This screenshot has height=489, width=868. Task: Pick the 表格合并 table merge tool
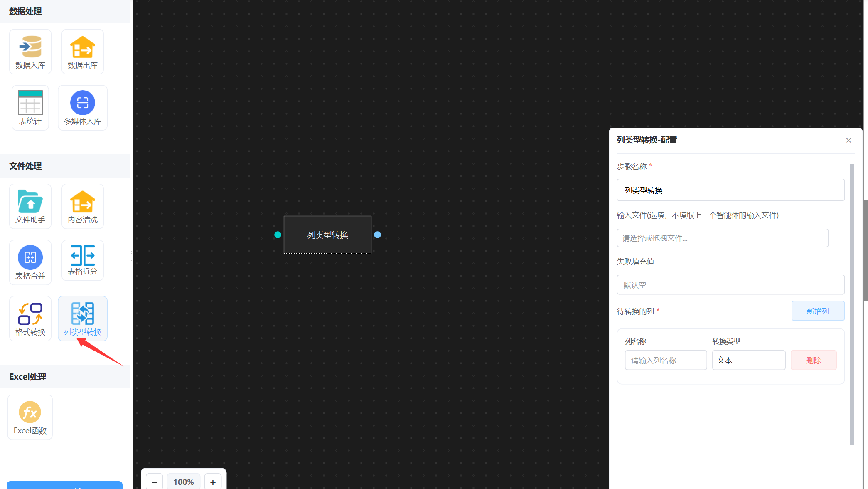[x=30, y=262]
